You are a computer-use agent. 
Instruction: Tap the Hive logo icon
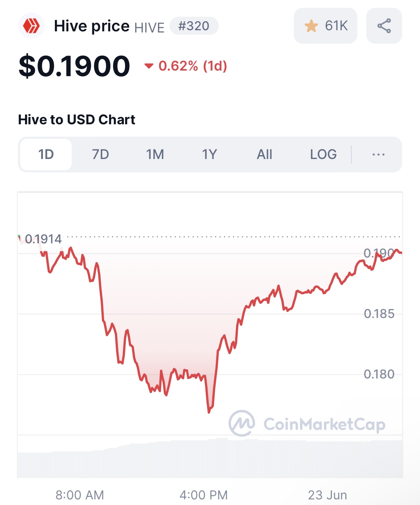point(31,26)
